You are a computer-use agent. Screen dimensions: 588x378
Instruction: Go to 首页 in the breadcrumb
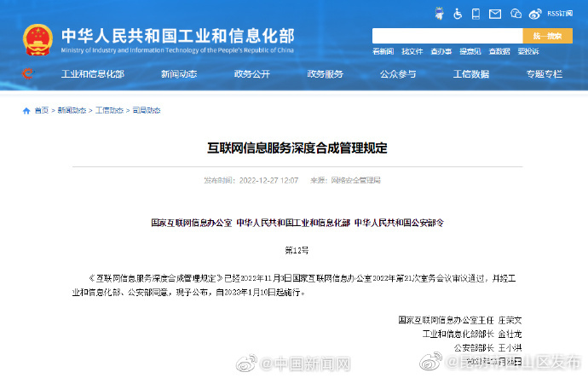[42, 110]
